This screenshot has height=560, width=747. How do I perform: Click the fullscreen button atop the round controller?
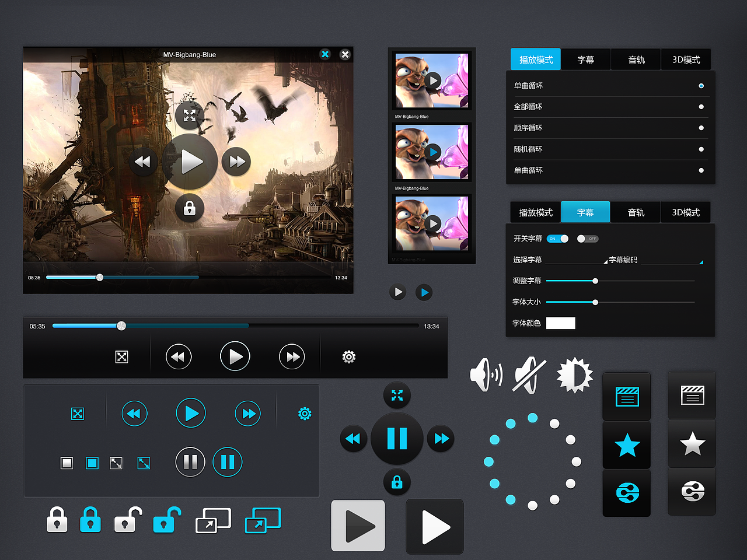click(397, 395)
